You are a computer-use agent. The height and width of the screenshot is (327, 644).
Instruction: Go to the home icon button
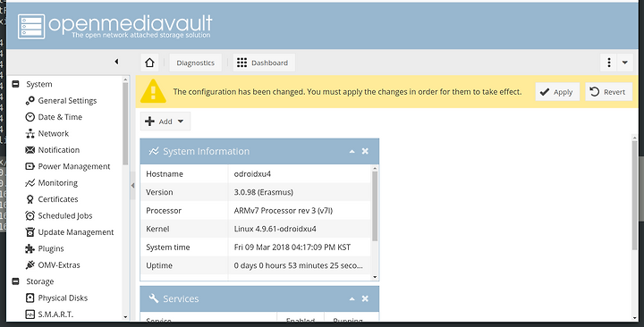[x=149, y=63]
